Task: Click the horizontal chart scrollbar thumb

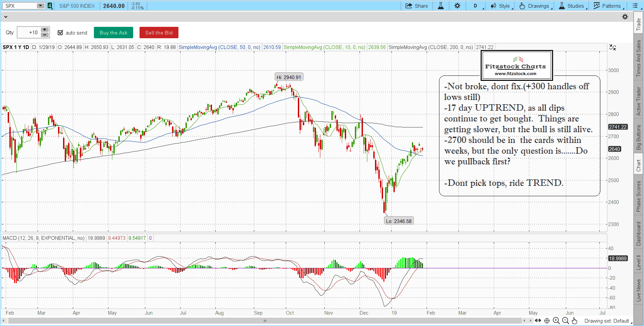Action: [265, 321]
